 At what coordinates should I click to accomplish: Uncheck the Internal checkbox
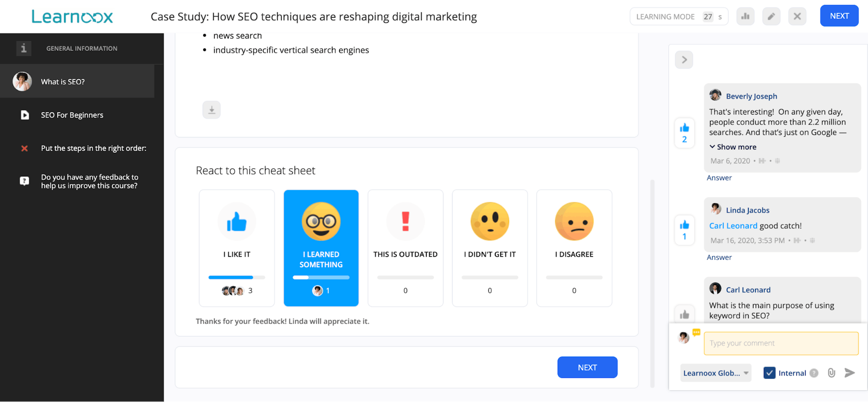[769, 373]
